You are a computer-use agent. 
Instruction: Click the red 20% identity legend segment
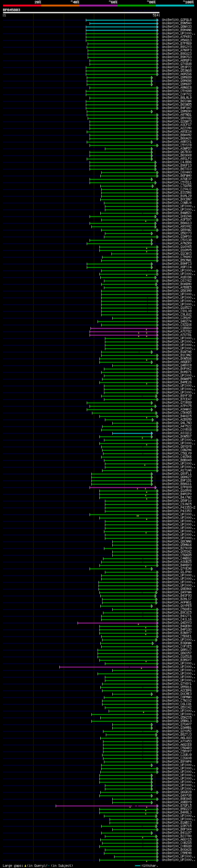tap(22, 6)
